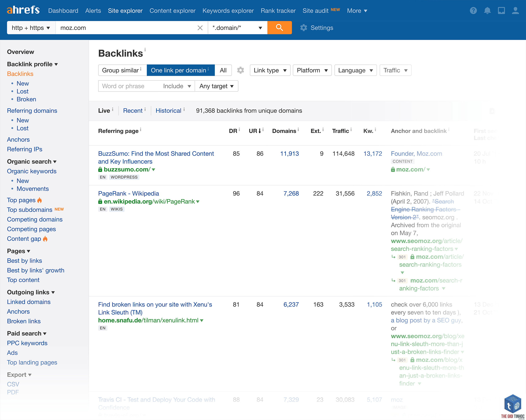The width and height of the screenshot is (526, 420).
Task: Open 11,913 domains link for BuzzSumo
Action: tap(289, 154)
